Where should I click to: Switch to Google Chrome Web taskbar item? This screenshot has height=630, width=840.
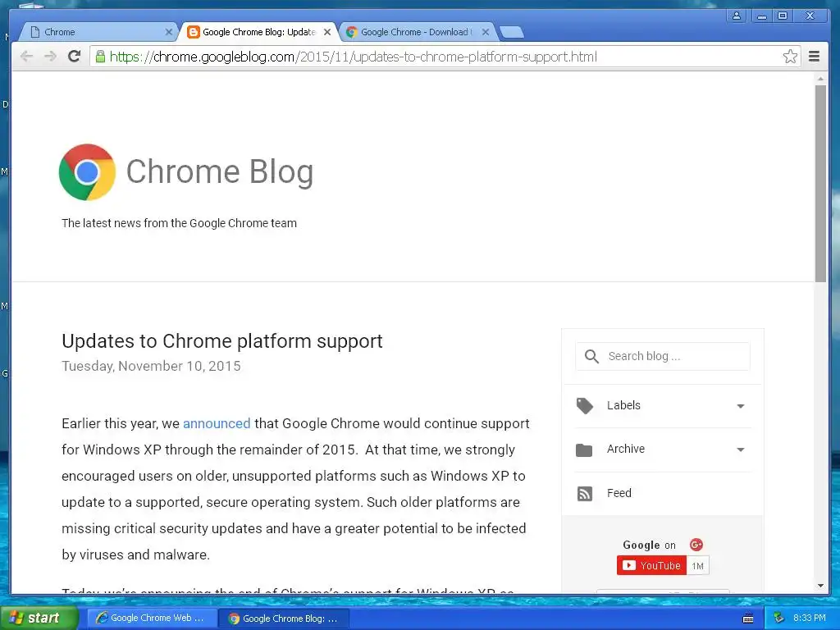point(152,619)
